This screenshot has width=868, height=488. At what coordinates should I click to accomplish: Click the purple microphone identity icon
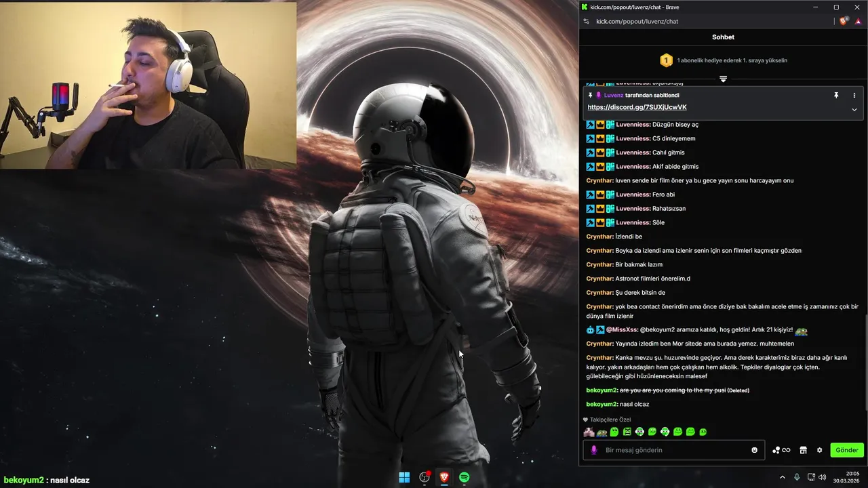(594, 450)
